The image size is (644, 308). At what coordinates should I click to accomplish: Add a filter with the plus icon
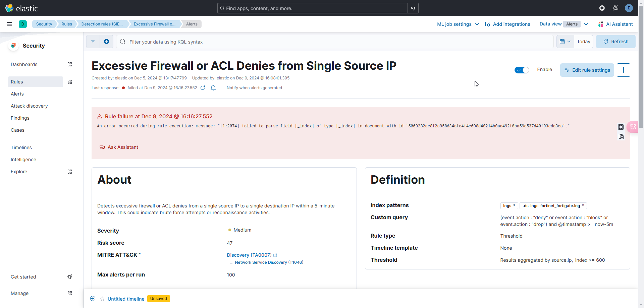click(106, 42)
